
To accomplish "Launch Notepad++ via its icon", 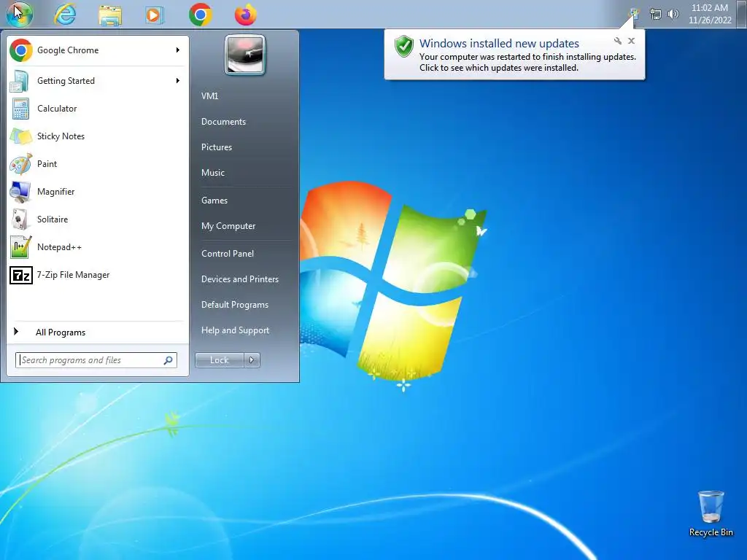I will [x=21, y=247].
